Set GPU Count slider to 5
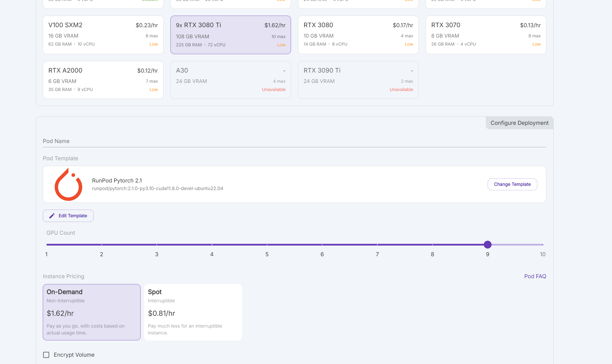The width and height of the screenshot is (612, 364). (x=267, y=245)
